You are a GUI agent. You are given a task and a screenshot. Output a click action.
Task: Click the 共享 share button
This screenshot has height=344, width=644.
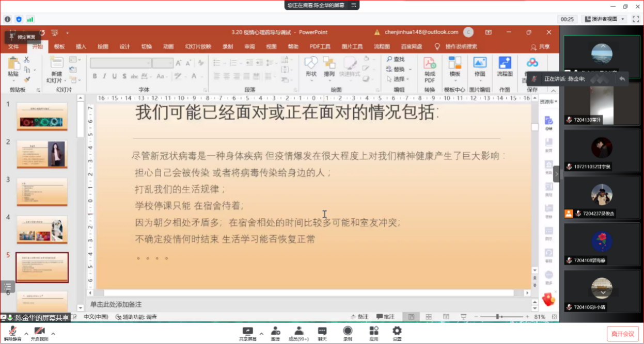pyautogui.click(x=541, y=46)
